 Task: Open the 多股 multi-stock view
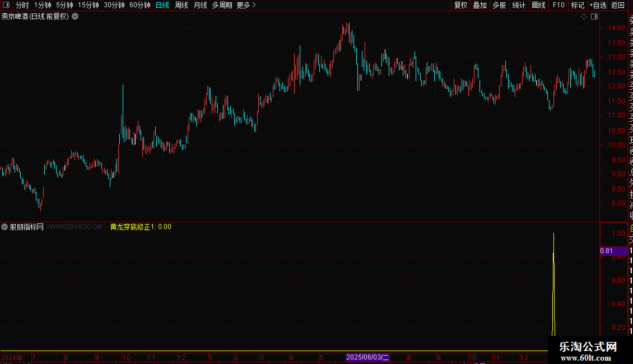click(499, 5)
